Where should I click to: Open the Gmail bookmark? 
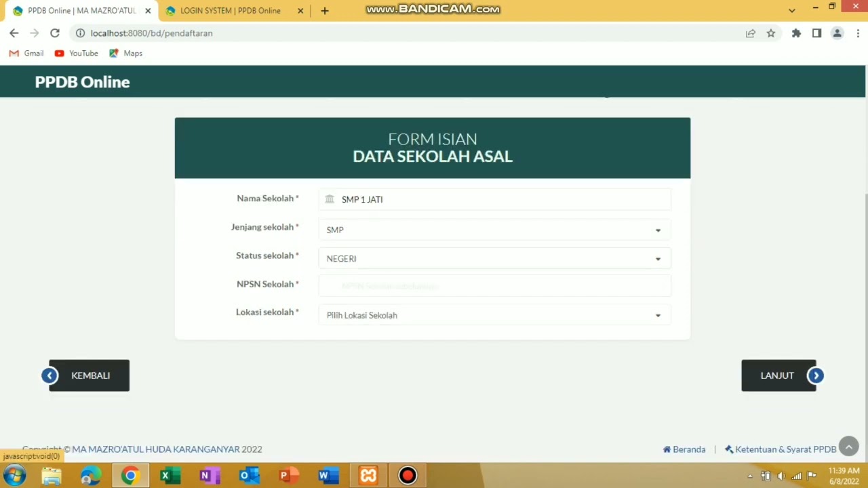26,53
